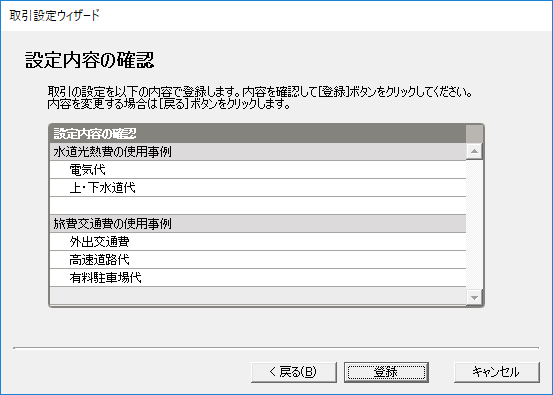The width and height of the screenshot is (553, 395).
Task: Click the empty gray row at the list bottom
Action: point(258,296)
